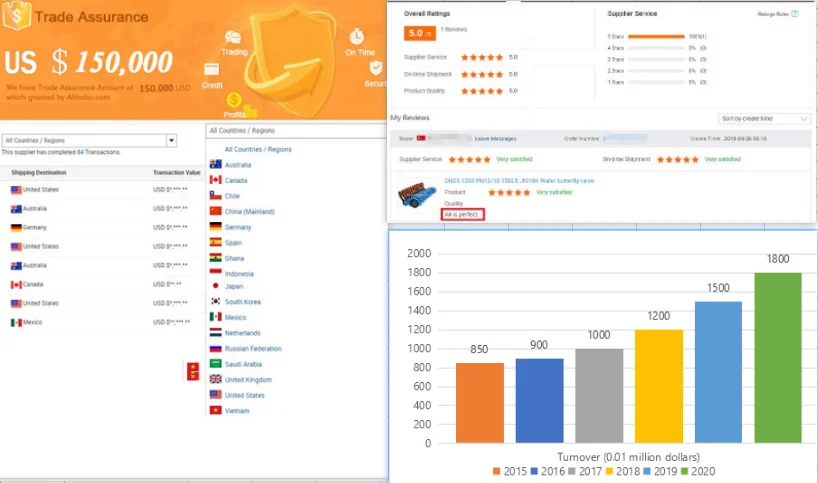Viewport: 818px width, 483px height.
Task: Click the Spain flag icon
Action: pos(215,242)
